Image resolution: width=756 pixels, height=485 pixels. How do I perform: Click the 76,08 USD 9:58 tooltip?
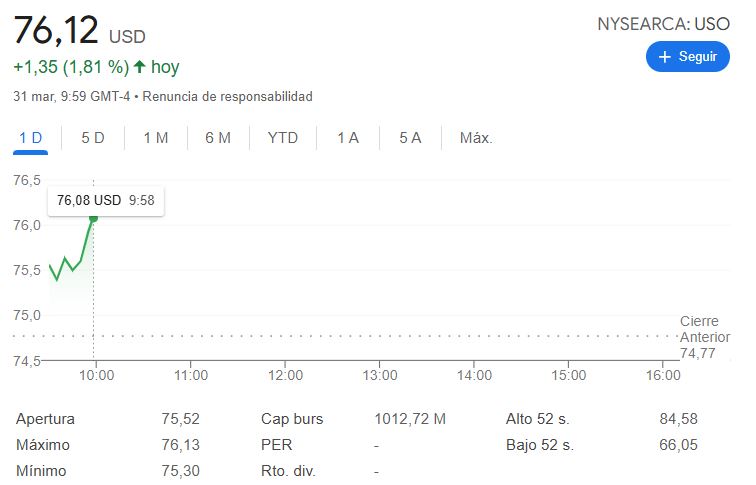[x=106, y=200]
